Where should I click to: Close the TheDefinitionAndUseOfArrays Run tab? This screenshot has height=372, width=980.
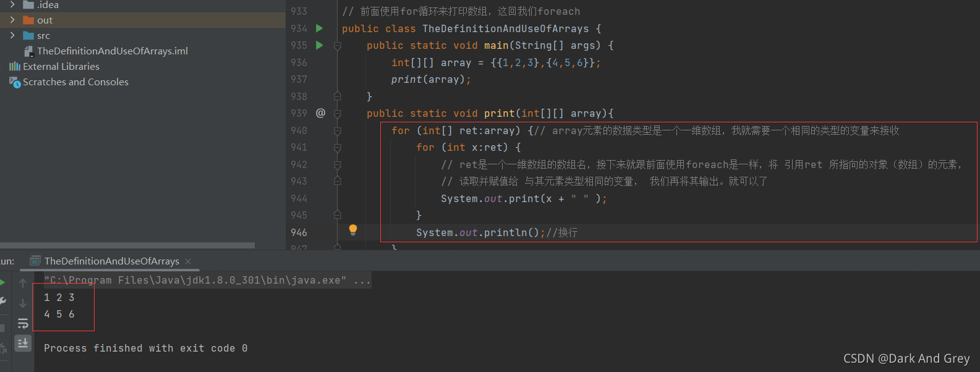coord(188,261)
